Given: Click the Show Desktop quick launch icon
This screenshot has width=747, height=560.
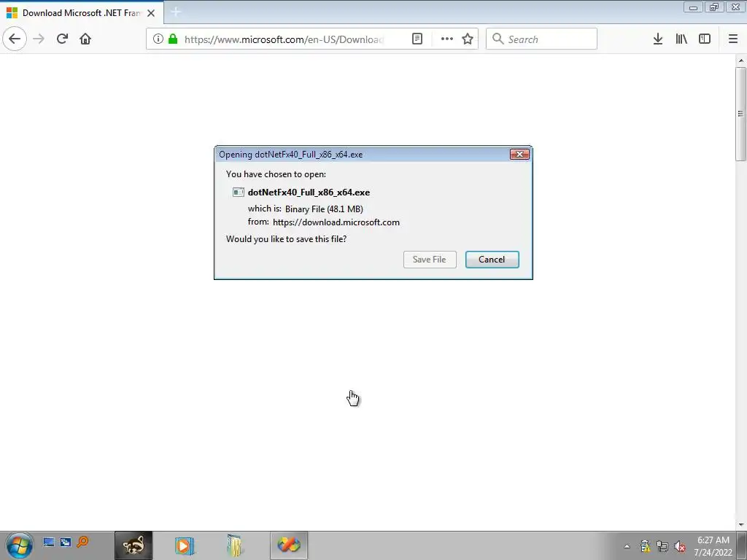Looking at the screenshot, I should point(49,542).
